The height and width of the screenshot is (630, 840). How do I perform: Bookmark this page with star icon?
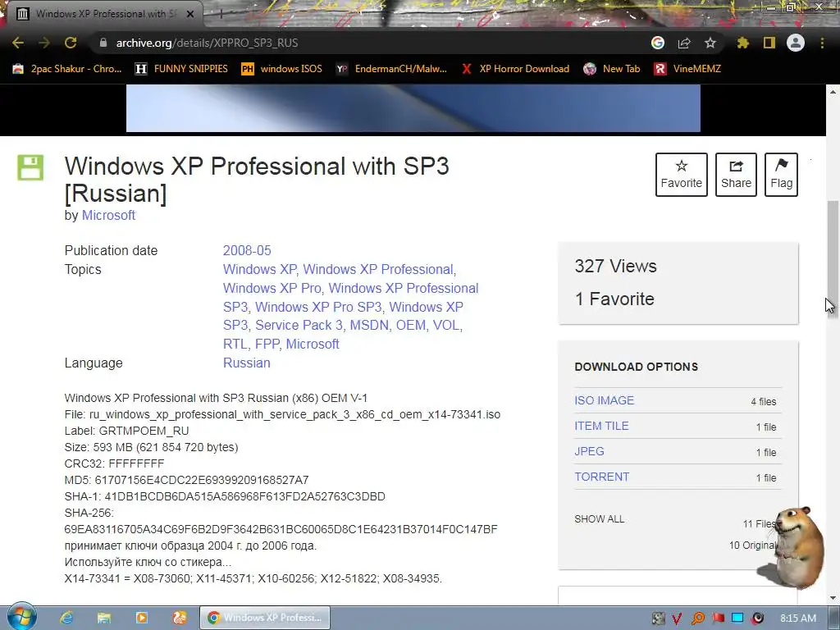tap(710, 43)
